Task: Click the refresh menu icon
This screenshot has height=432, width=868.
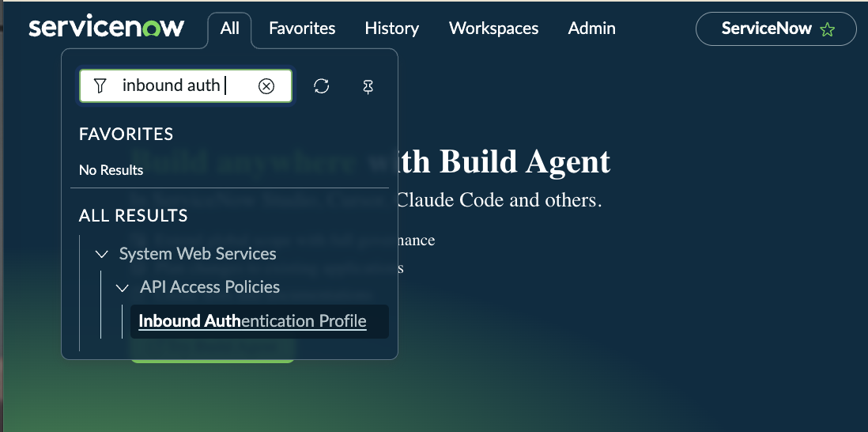Action: [x=322, y=86]
